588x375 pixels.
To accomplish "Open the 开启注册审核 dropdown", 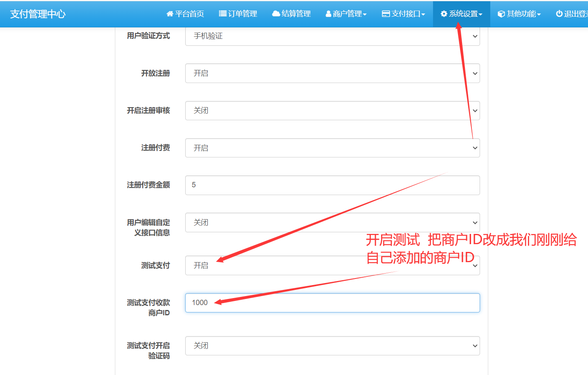I will pyautogui.click(x=332, y=110).
